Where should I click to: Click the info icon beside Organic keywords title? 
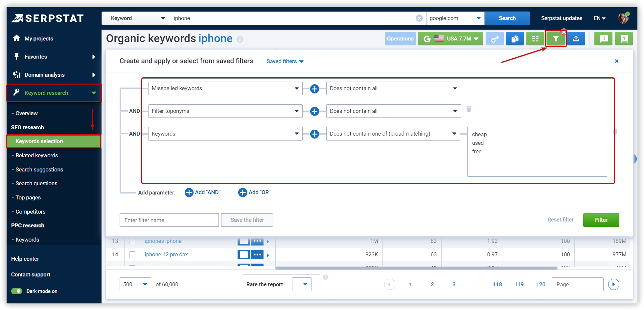(240, 39)
